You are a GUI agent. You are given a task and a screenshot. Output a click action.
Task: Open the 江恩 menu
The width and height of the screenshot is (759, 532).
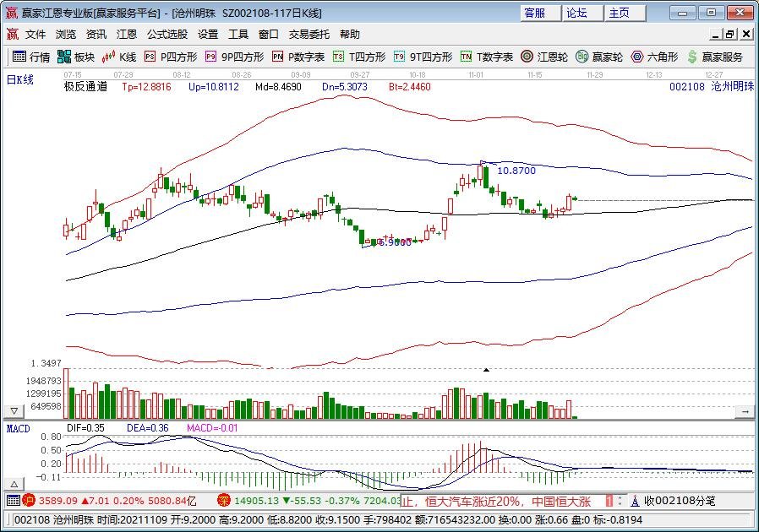pos(126,35)
